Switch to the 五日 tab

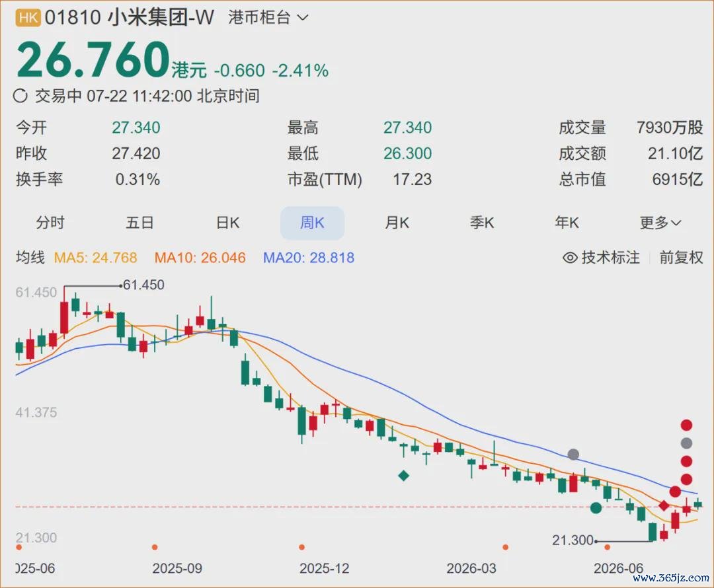[139, 223]
